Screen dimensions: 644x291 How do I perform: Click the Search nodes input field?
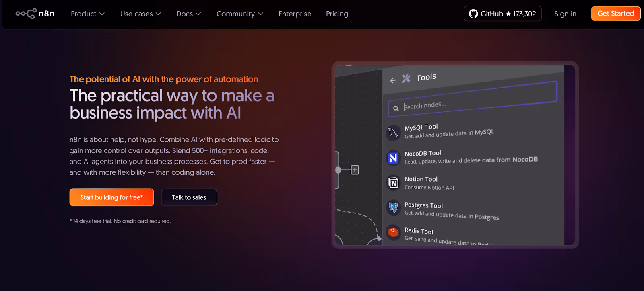click(473, 99)
